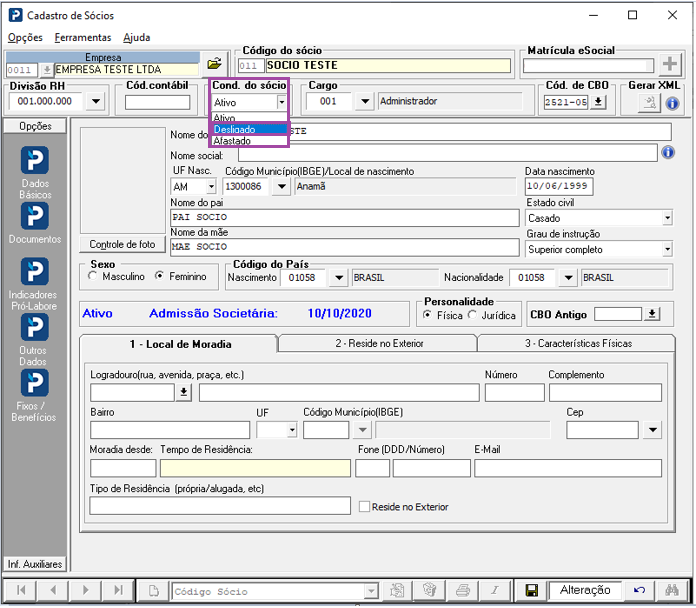The image size is (696, 608).
Task: Click the blue info icon near Nome social
Action: [668, 153]
